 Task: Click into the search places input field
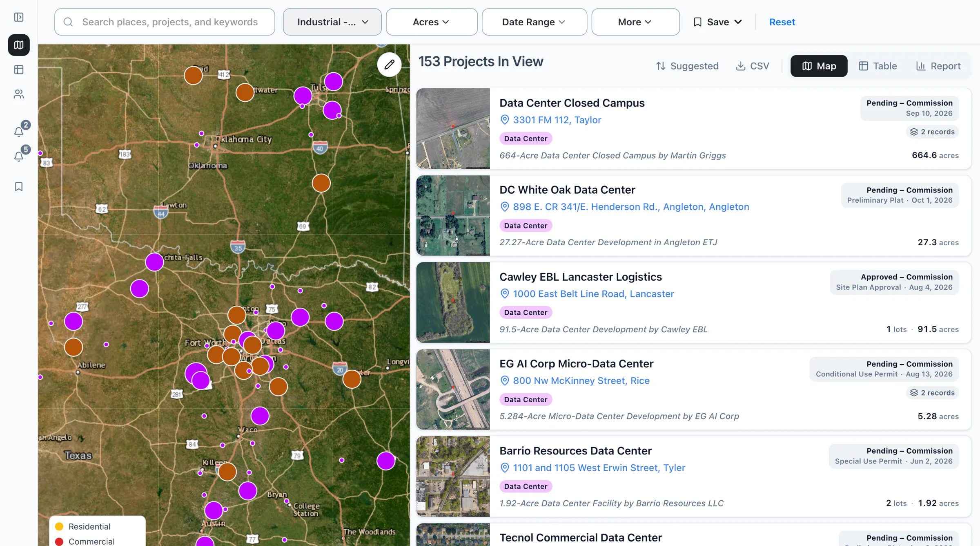[165, 22]
